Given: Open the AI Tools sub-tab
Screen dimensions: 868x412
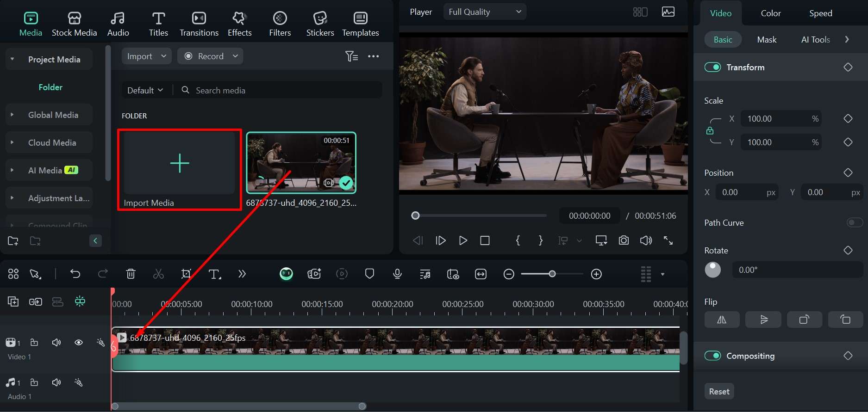Looking at the screenshot, I should [816, 39].
